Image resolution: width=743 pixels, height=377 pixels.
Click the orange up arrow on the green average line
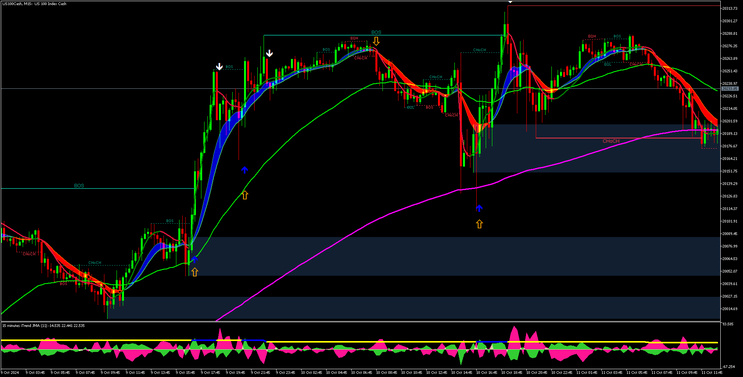point(245,195)
